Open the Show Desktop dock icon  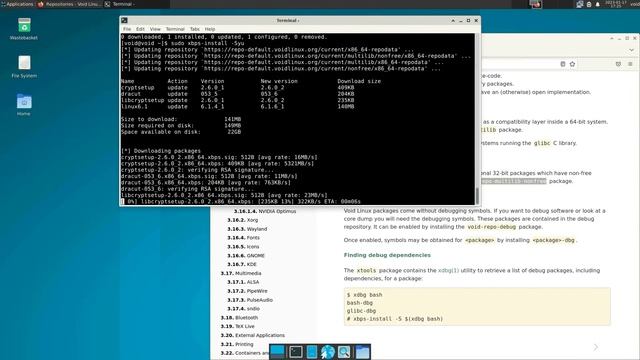point(278,351)
